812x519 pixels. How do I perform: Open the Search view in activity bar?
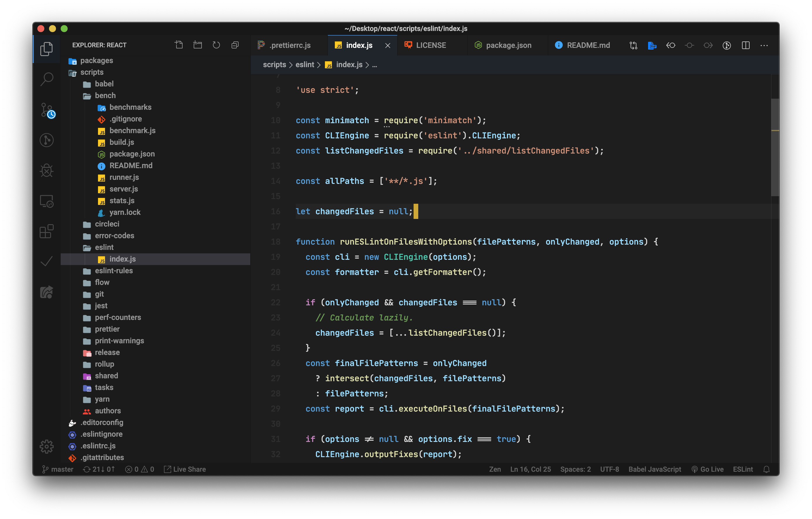tap(47, 79)
